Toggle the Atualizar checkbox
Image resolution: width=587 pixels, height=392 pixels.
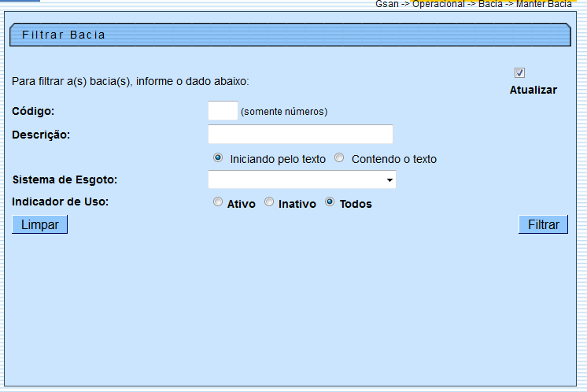519,73
